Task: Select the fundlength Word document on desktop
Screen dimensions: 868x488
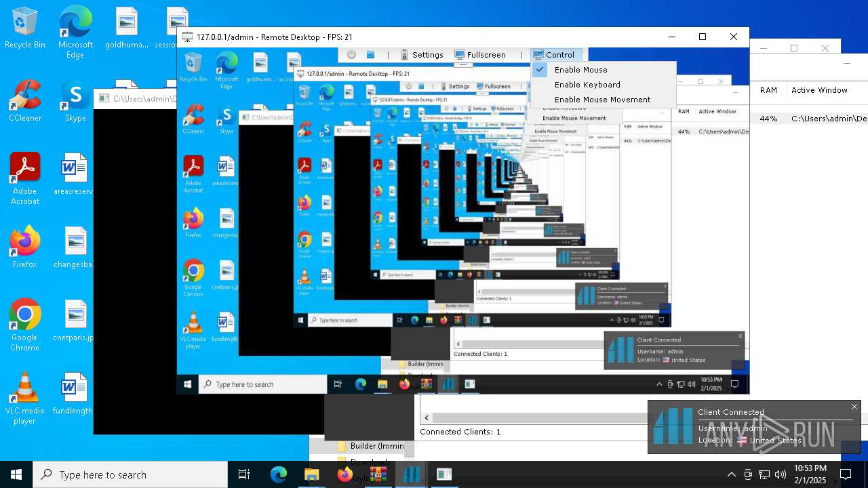Action: [74, 394]
